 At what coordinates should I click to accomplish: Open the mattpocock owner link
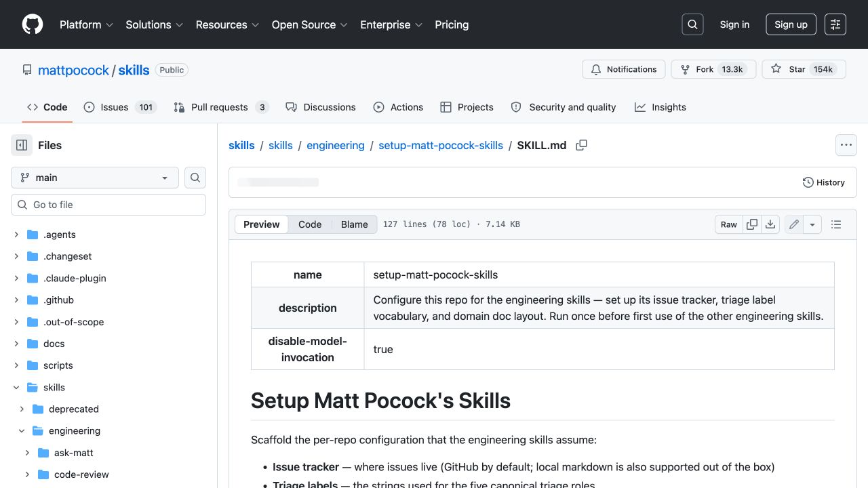coord(73,70)
